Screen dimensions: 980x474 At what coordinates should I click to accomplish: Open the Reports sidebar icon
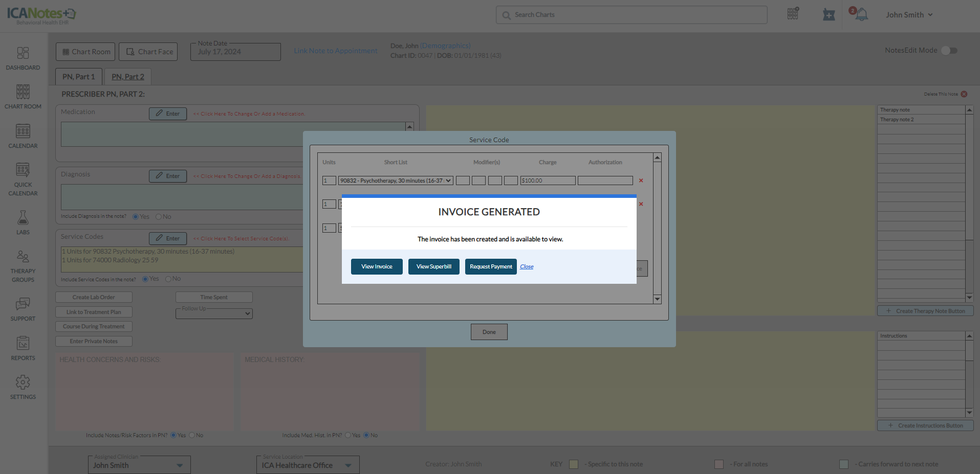[23, 348]
